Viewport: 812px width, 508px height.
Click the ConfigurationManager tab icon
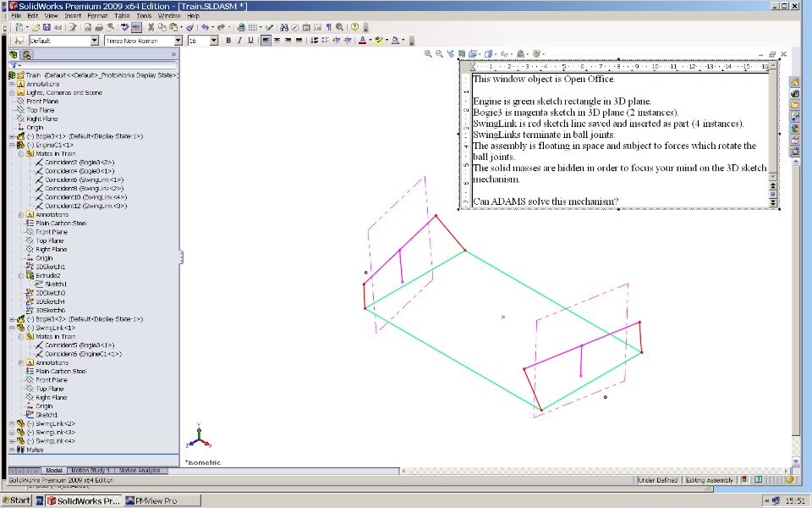(x=27, y=54)
